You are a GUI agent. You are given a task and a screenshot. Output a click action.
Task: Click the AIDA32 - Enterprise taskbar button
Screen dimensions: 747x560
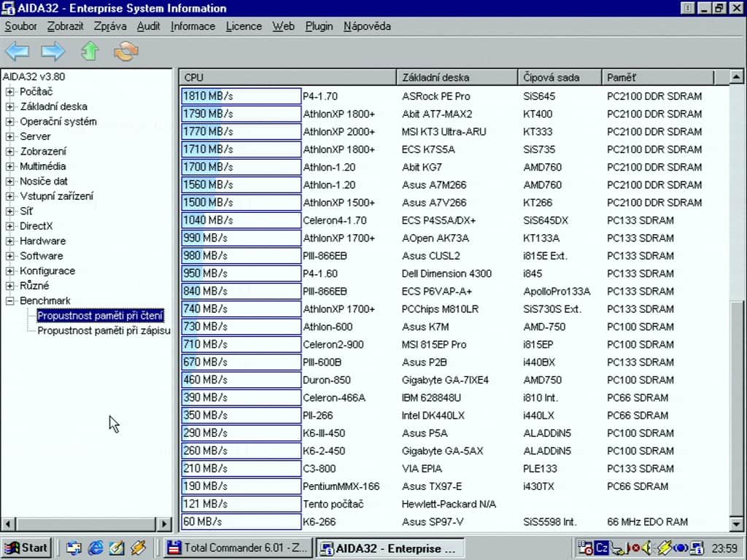pyautogui.click(x=390, y=548)
